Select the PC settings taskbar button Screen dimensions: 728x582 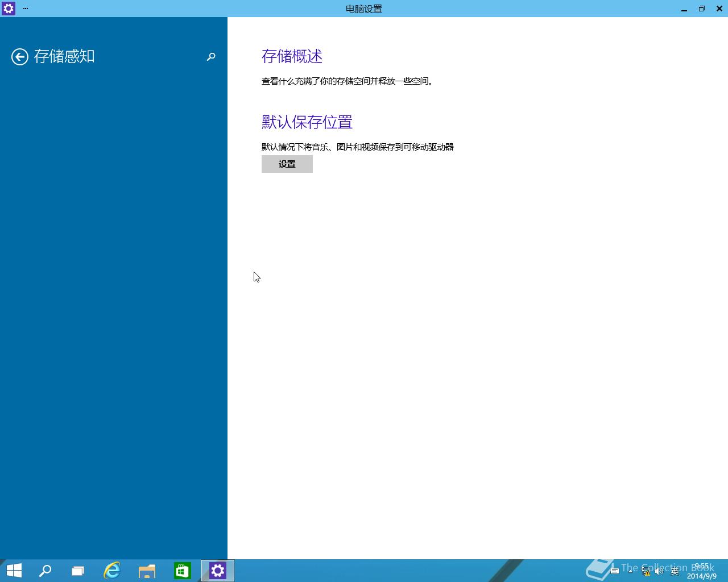pos(218,571)
